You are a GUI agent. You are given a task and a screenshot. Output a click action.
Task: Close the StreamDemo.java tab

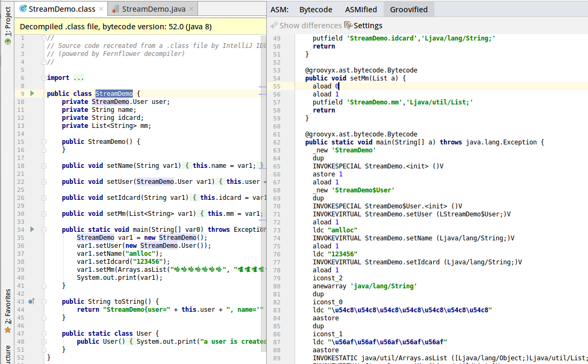pos(191,9)
